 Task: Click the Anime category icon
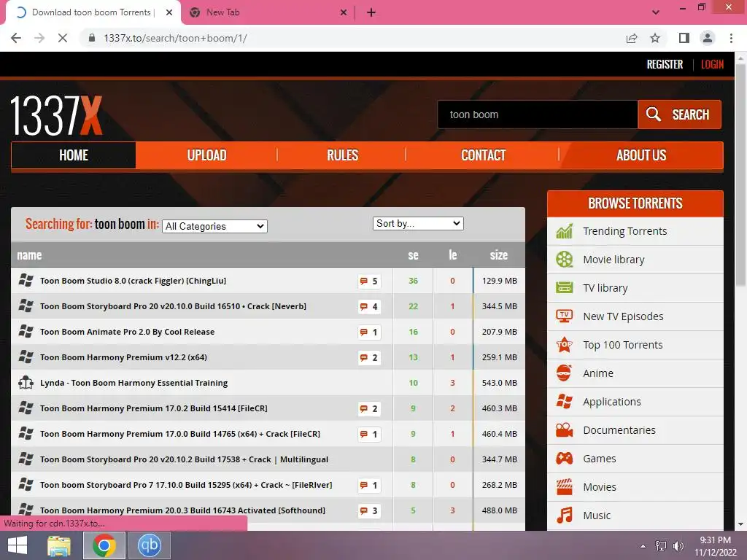coord(564,373)
